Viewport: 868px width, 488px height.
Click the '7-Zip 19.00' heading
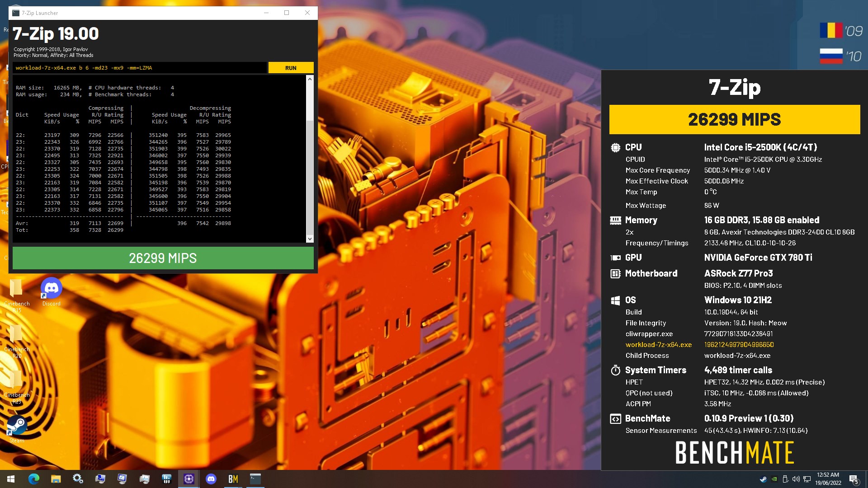click(x=56, y=33)
